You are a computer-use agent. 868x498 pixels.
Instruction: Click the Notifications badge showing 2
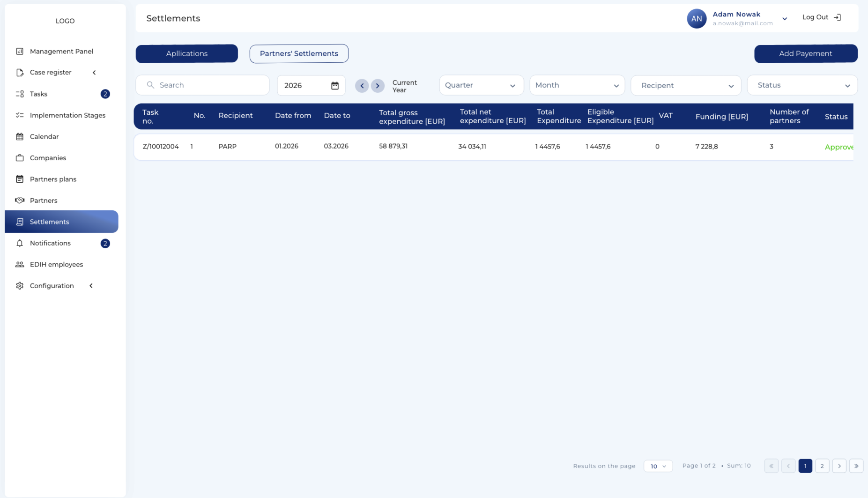(x=105, y=244)
